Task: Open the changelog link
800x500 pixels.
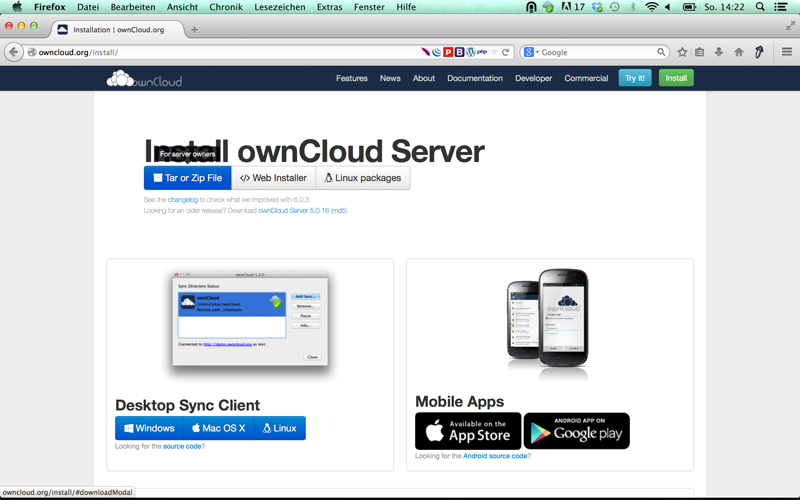Action: pos(183,199)
